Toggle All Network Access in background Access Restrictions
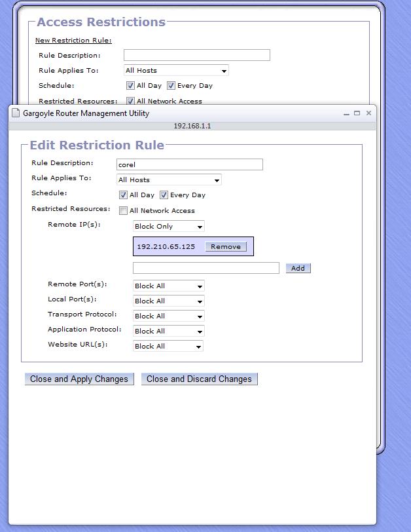411x532 pixels. click(130, 101)
